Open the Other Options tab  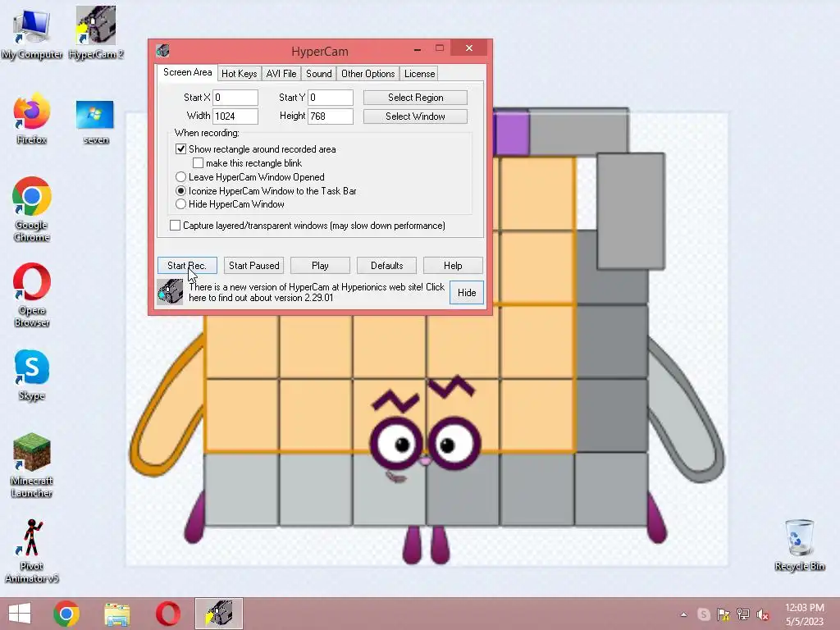point(368,73)
